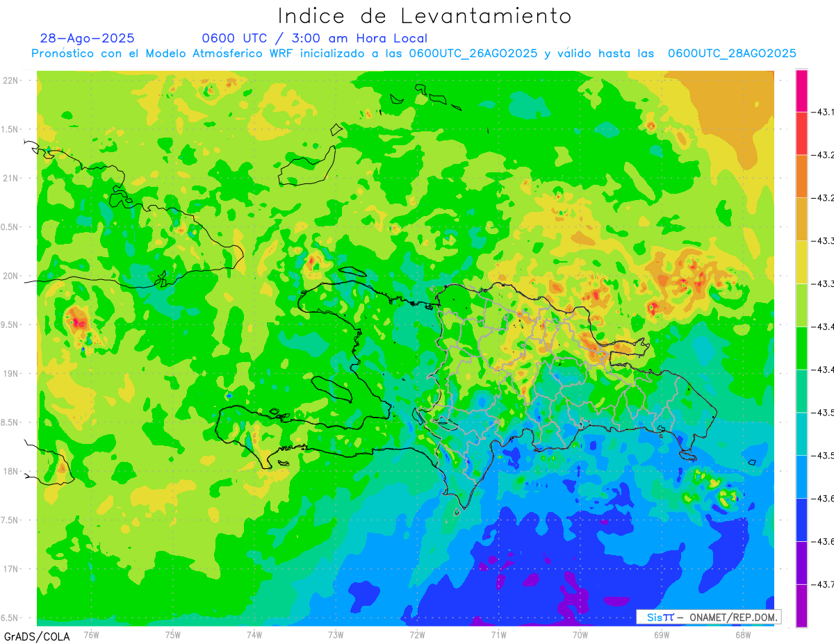This screenshot has height=644, width=834.
Task: Click the '7.5N' latitude label
Action: (x=10, y=520)
